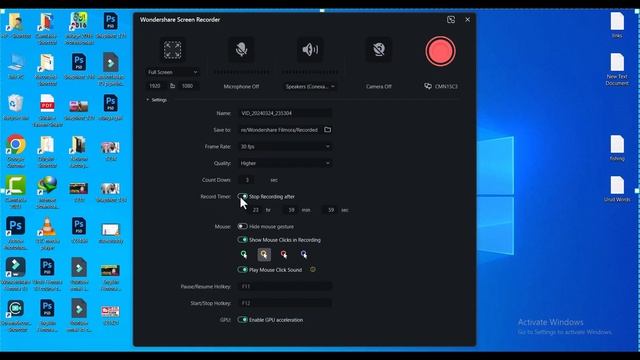Click the Save to path field
Screen dimensions: 640x360
point(280,130)
